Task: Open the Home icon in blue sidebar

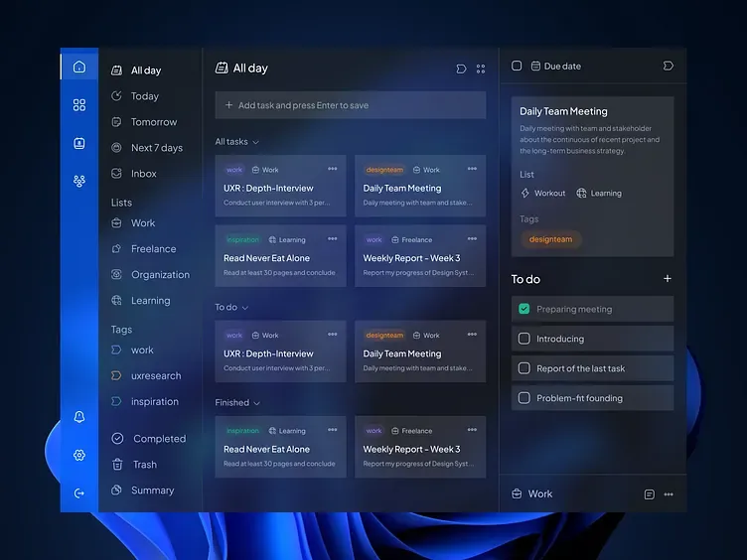Action: [x=79, y=67]
